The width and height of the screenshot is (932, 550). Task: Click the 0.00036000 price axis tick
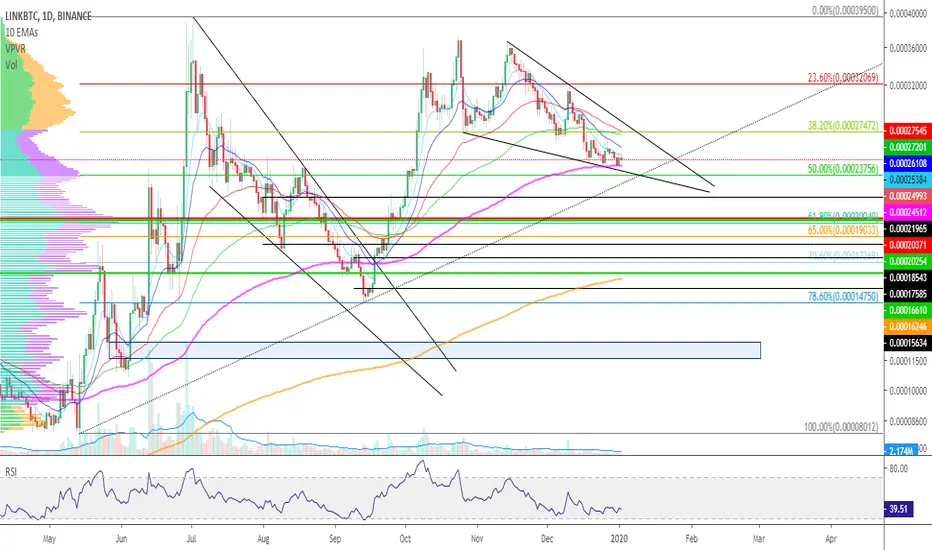908,48
